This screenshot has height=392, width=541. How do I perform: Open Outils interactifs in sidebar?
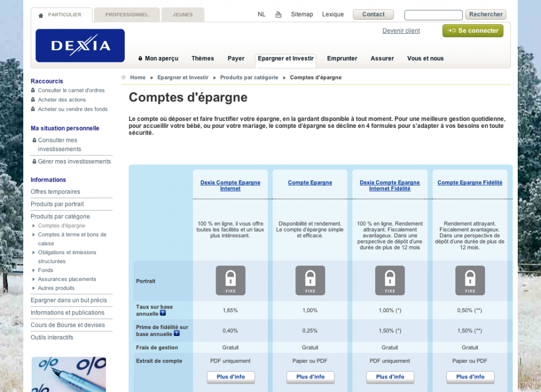[52, 338]
